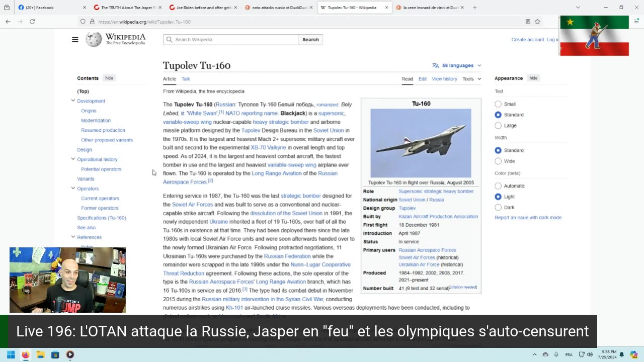Close the Facebook tab
This screenshot has width=644, height=362.
85,8
